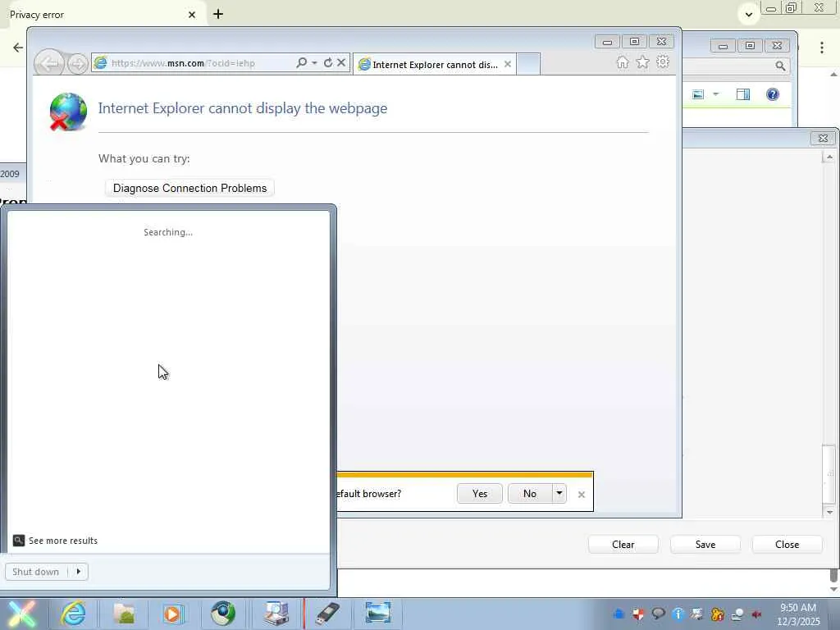This screenshot has width=840, height=630.
Task: Click Diagnose Connection Problems button
Action: pos(189,188)
